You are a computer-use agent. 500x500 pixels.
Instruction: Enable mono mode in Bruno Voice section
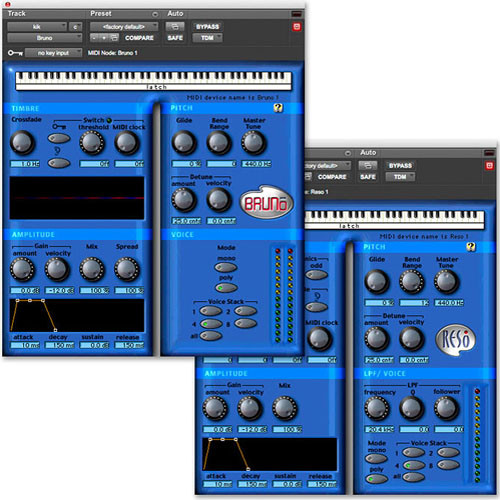[226, 267]
